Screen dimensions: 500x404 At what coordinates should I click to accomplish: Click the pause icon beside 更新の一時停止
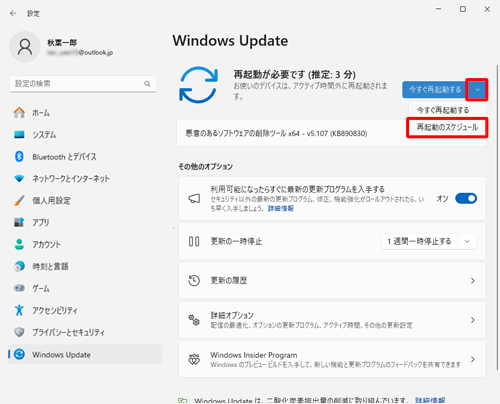point(194,241)
